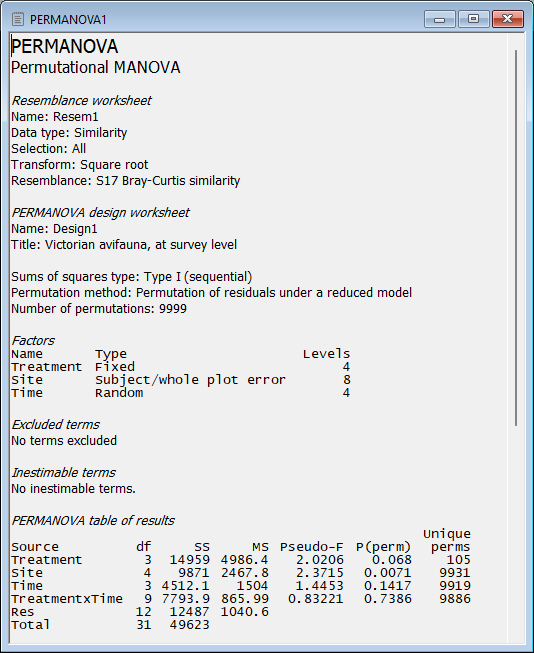
Task: Click the 'No inestimable terms.' line
Action: click(73, 489)
